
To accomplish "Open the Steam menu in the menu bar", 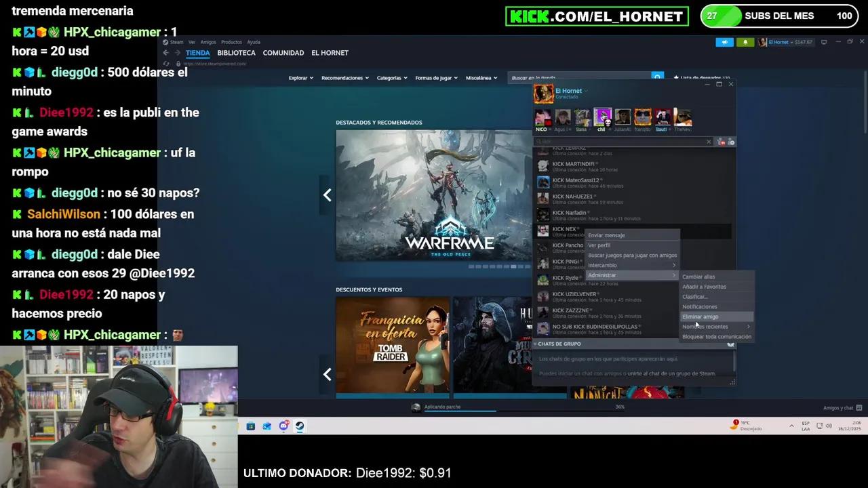I will click(176, 42).
